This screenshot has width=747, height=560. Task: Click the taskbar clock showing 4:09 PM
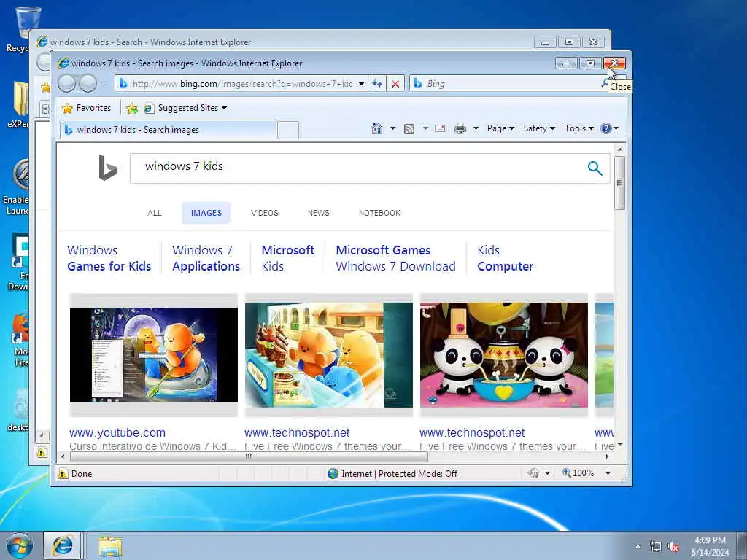[x=710, y=546]
